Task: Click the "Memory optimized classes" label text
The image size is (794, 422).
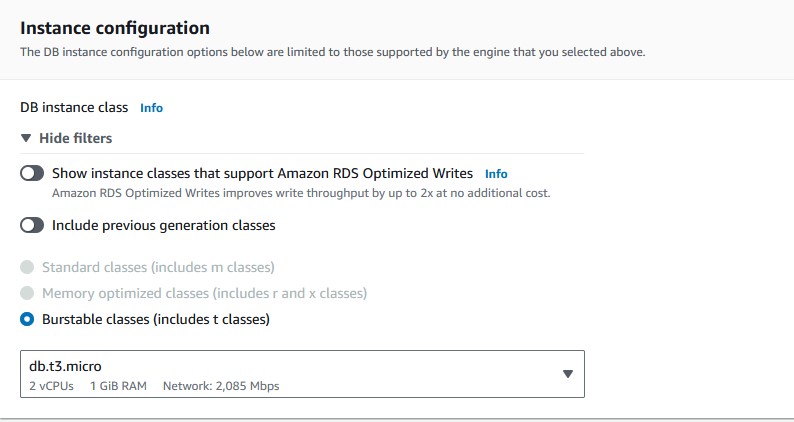Action: tap(204, 293)
